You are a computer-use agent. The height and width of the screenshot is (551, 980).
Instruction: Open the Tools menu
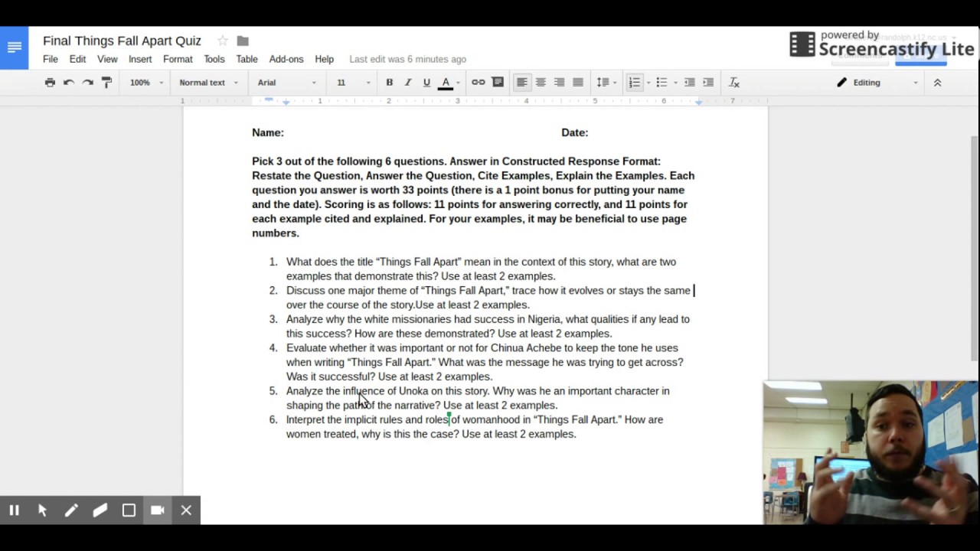214,59
